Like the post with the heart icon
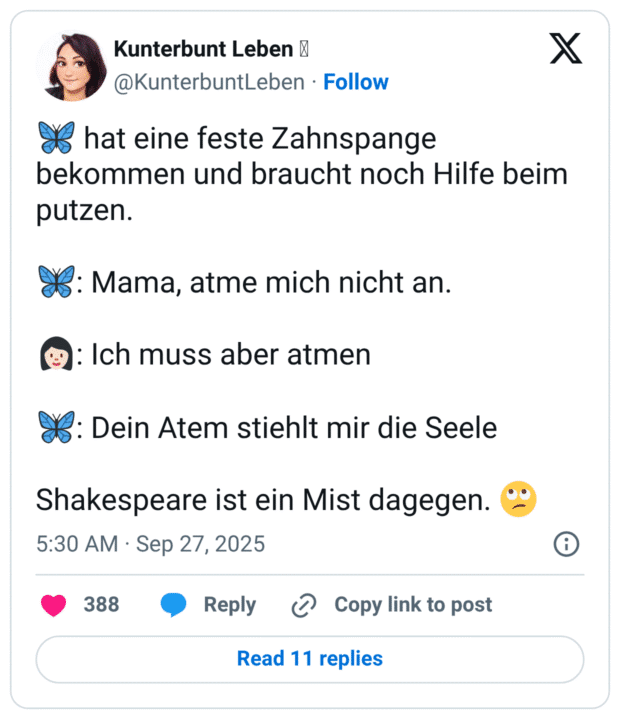Viewport: 620px width, 719px height. pyautogui.click(x=53, y=604)
